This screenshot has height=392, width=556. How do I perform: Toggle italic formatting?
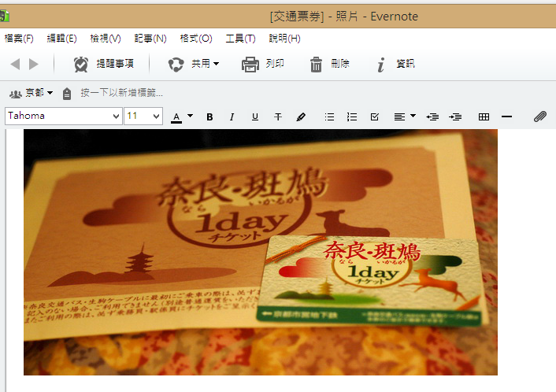click(x=232, y=117)
